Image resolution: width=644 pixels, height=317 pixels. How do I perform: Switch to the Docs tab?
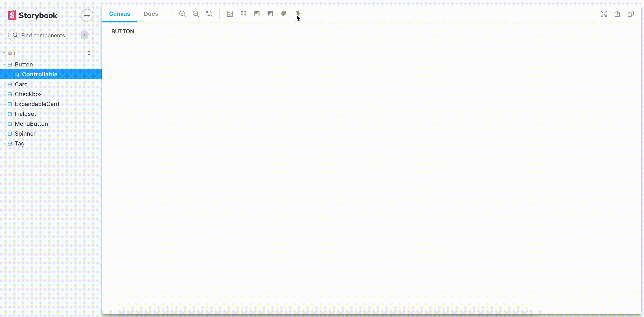(151, 14)
